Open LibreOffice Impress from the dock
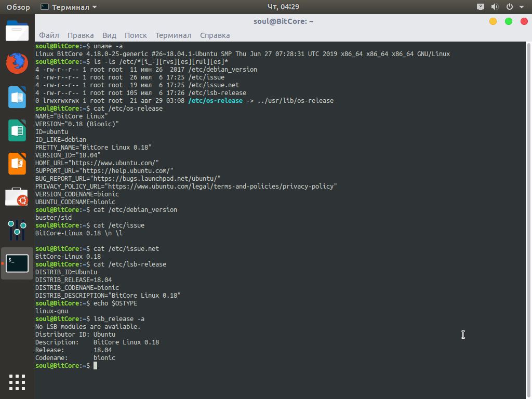532x399 pixels. pyautogui.click(x=17, y=164)
